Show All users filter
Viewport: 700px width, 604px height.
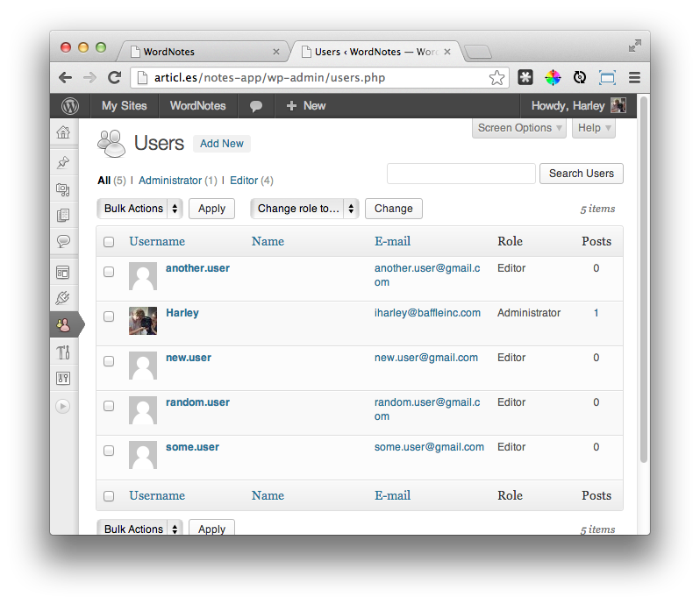pyautogui.click(x=104, y=181)
